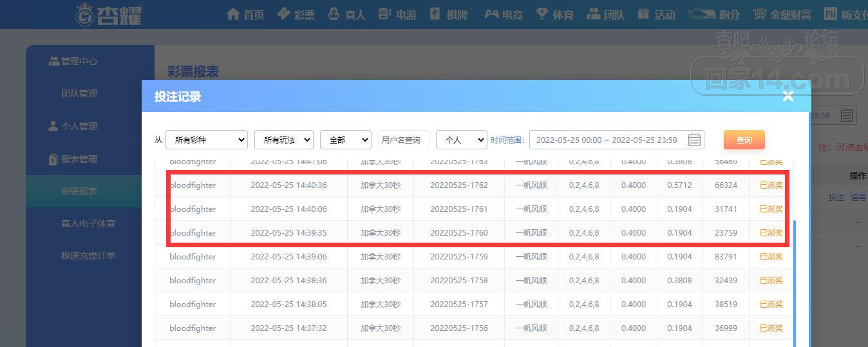Expand the 所有彩种 dropdown
Viewport: 868px width, 347px height.
coord(207,140)
